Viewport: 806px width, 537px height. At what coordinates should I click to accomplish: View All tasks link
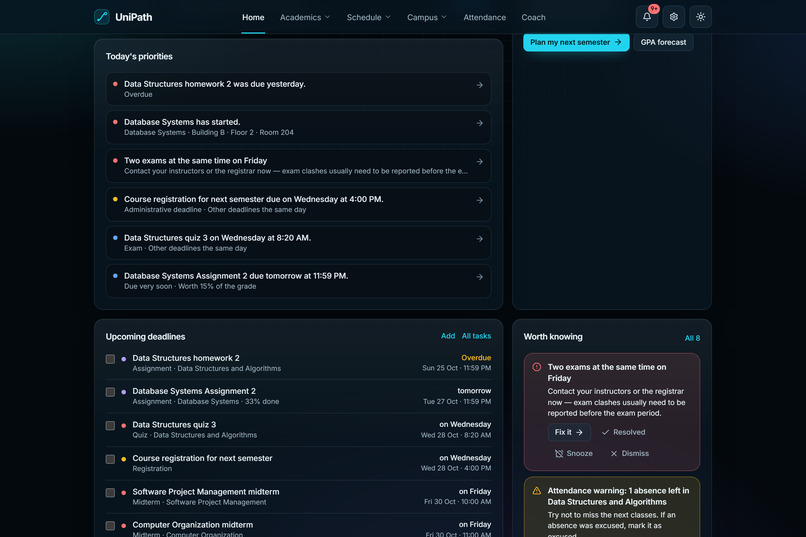[476, 336]
